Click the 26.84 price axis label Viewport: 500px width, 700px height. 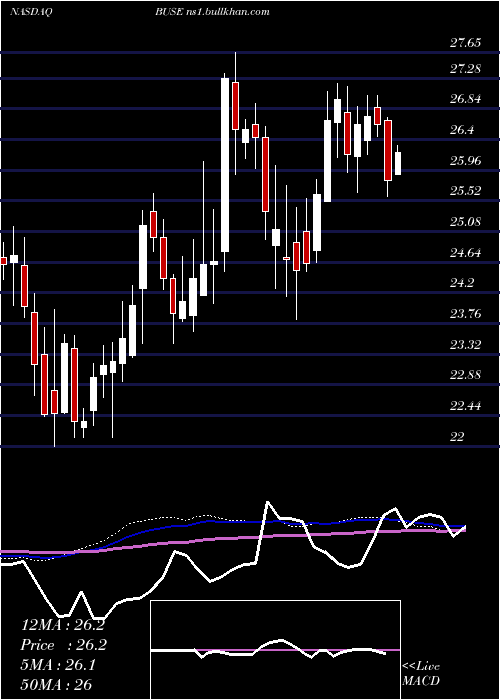click(466, 99)
